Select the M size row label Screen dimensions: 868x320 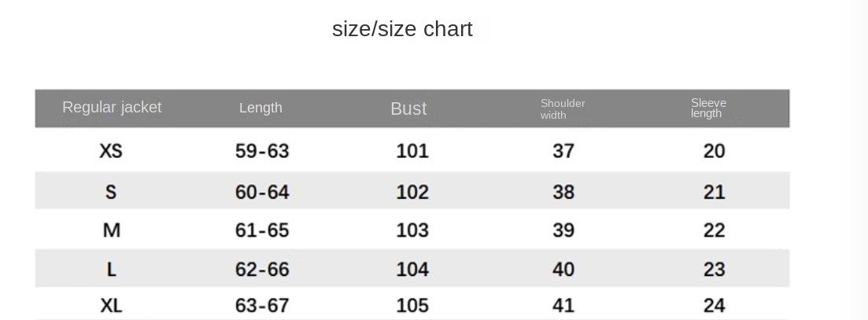(x=111, y=230)
